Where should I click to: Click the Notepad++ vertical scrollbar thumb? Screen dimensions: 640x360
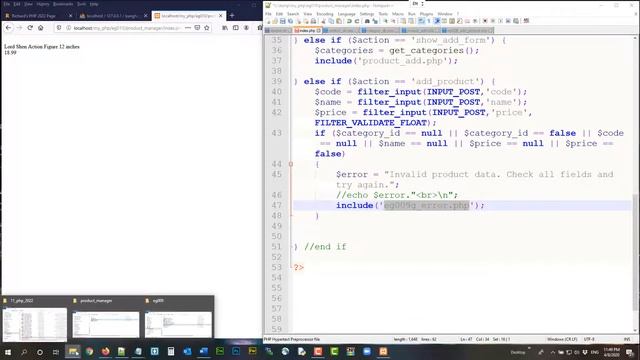(x=636, y=252)
